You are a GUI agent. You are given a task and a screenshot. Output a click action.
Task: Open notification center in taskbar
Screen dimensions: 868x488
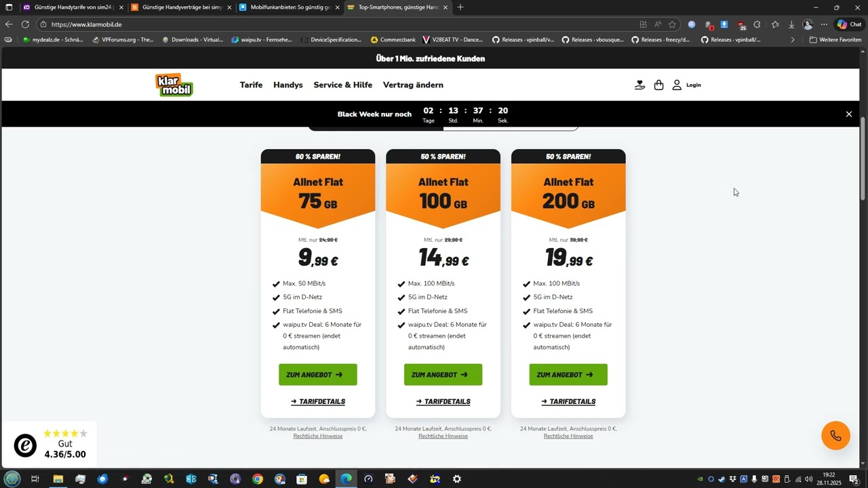tap(854, 479)
